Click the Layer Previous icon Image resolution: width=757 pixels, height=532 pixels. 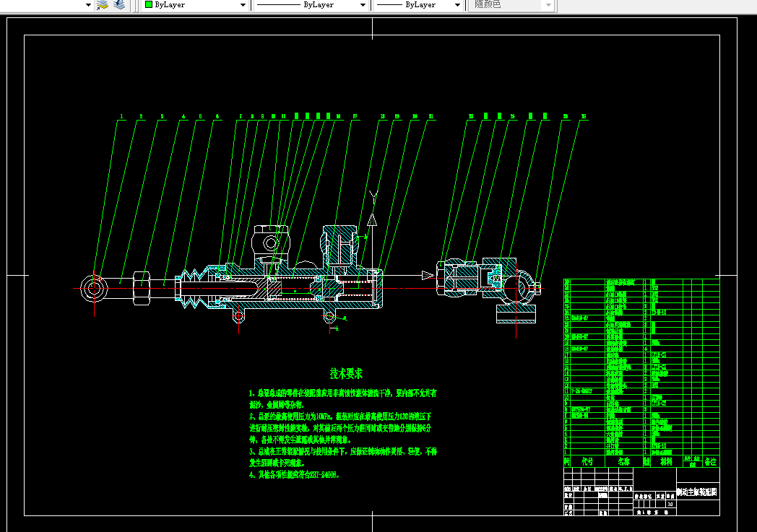coord(119,5)
